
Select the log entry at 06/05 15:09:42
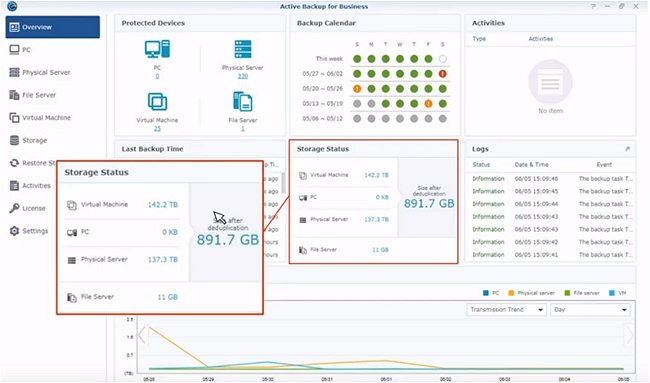click(552, 242)
